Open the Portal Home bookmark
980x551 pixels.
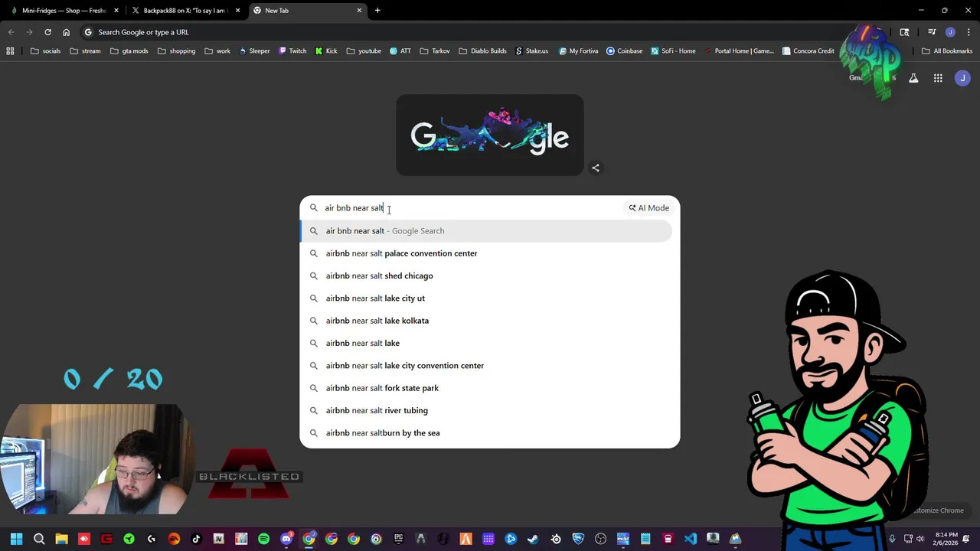739,51
